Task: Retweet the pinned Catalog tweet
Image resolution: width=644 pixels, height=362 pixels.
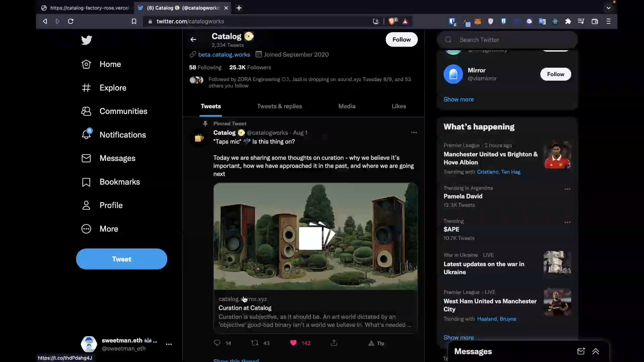Action: click(255, 343)
